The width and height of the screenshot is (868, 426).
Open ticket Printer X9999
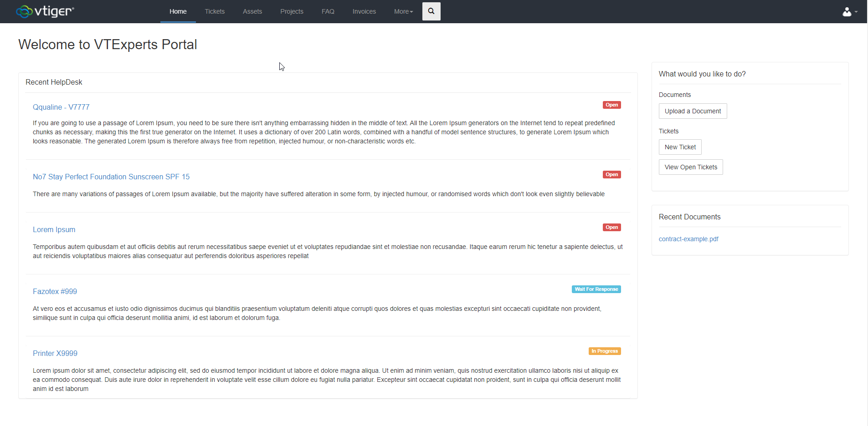click(55, 353)
